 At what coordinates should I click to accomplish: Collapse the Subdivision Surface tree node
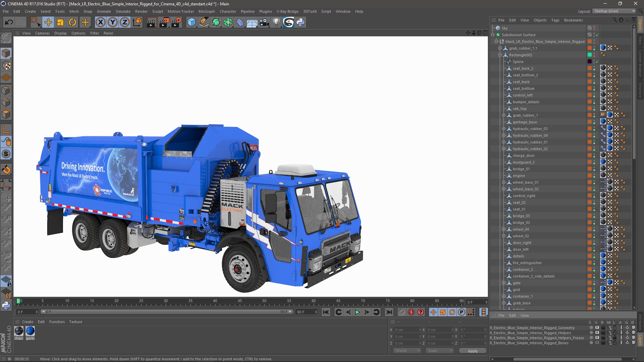[x=493, y=35]
